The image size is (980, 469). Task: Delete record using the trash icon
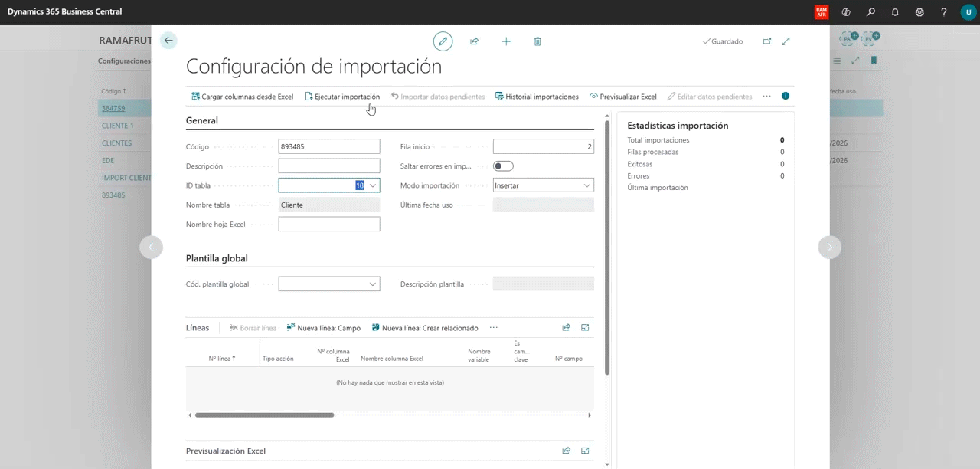(x=537, y=41)
